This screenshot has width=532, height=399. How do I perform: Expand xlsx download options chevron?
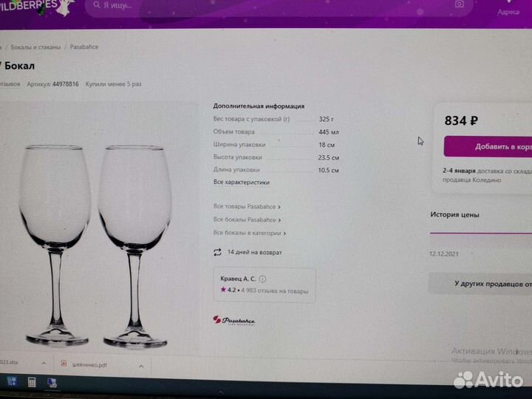click(x=44, y=364)
